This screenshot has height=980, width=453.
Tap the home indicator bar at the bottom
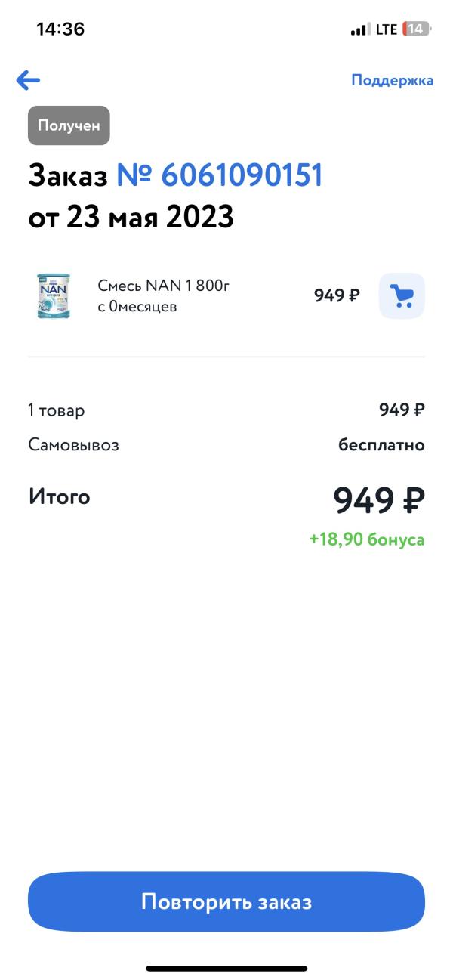coord(226,968)
